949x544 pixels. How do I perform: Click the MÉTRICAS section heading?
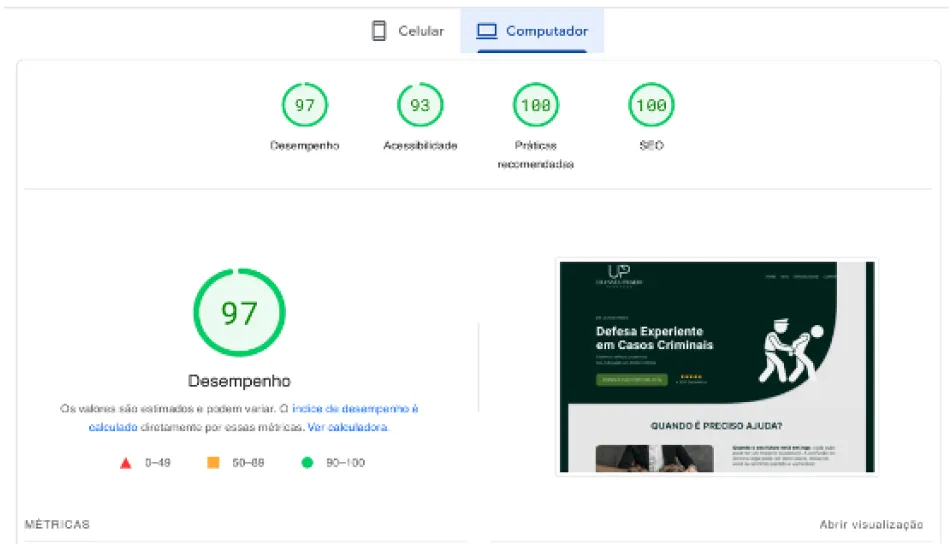(x=57, y=525)
